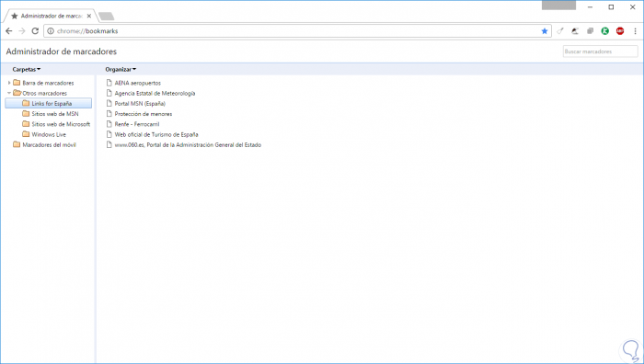The image size is (644, 364).
Task: Collapse the Otros marcadores folder arrow
Action: point(9,93)
